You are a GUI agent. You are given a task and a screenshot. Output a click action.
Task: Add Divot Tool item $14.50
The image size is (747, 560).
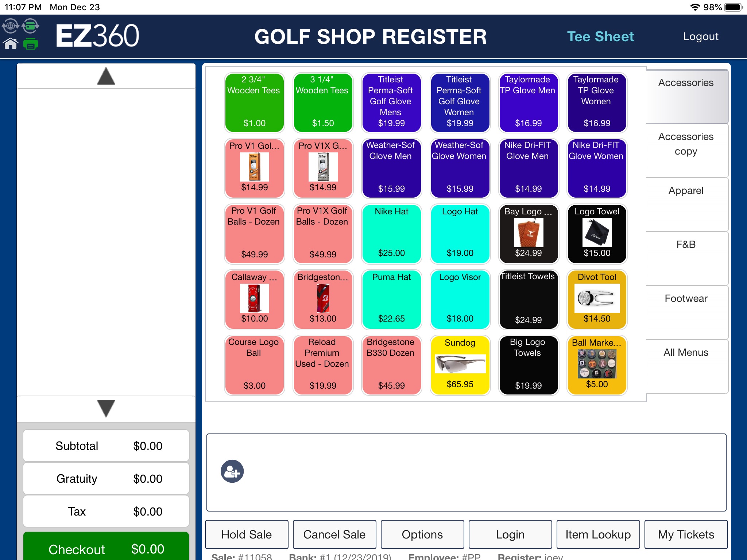click(x=597, y=299)
